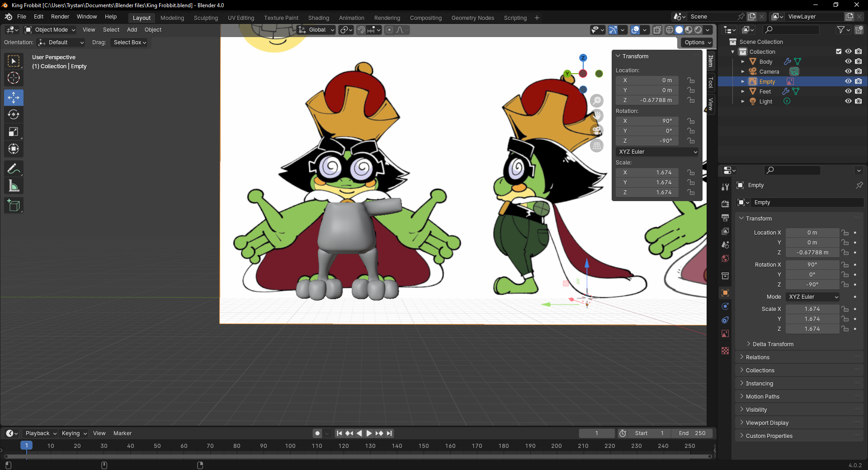This screenshot has height=470, width=868.
Task: Select the Rotate tool
Action: point(14,115)
